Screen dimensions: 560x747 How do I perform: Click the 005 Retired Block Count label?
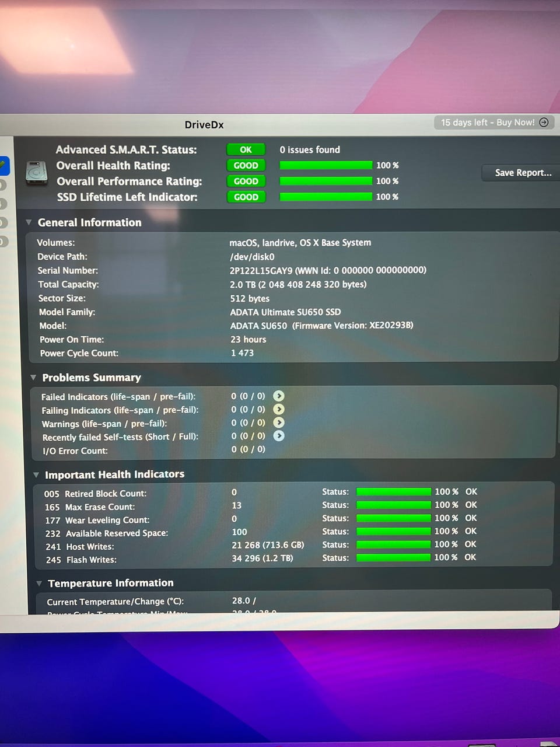click(95, 494)
